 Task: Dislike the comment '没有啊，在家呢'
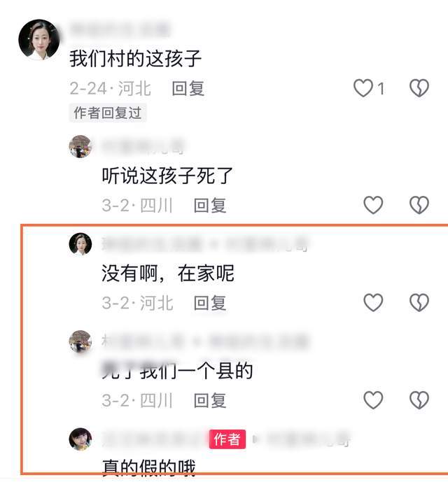[x=419, y=302]
